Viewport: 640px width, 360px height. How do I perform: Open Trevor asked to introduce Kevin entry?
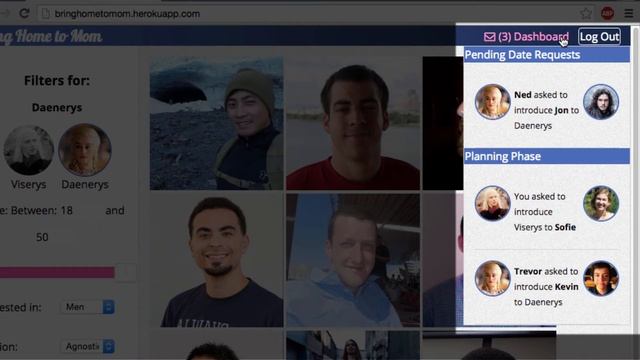coord(546,287)
